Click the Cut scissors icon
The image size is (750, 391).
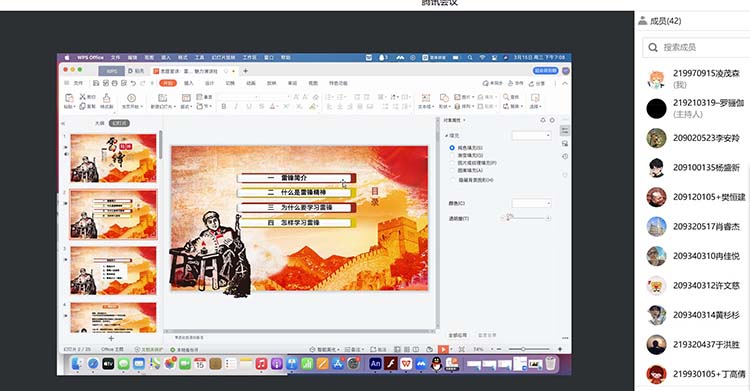82,97
